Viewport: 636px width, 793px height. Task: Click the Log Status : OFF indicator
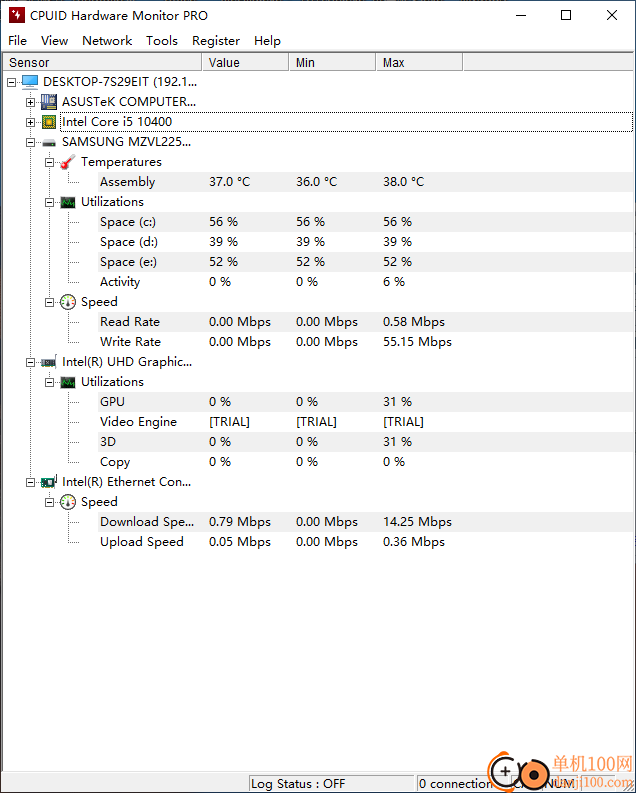tap(331, 784)
